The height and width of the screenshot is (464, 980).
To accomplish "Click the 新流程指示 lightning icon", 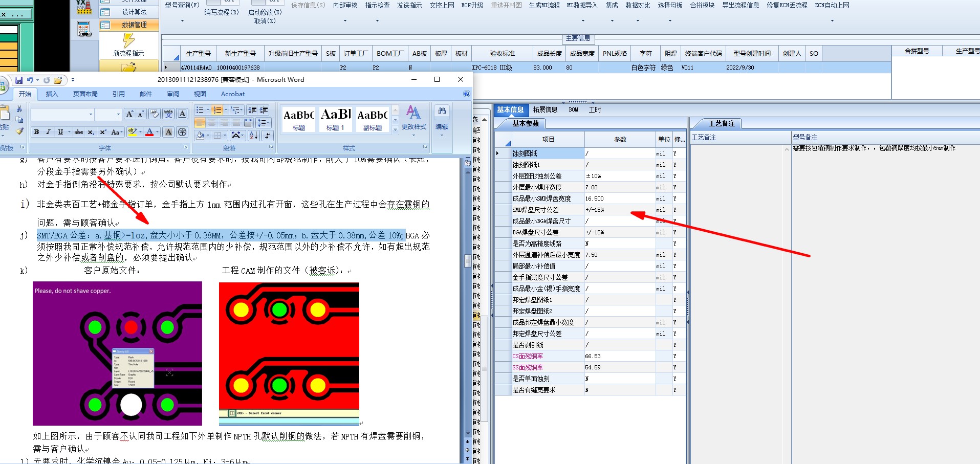I will [128, 40].
